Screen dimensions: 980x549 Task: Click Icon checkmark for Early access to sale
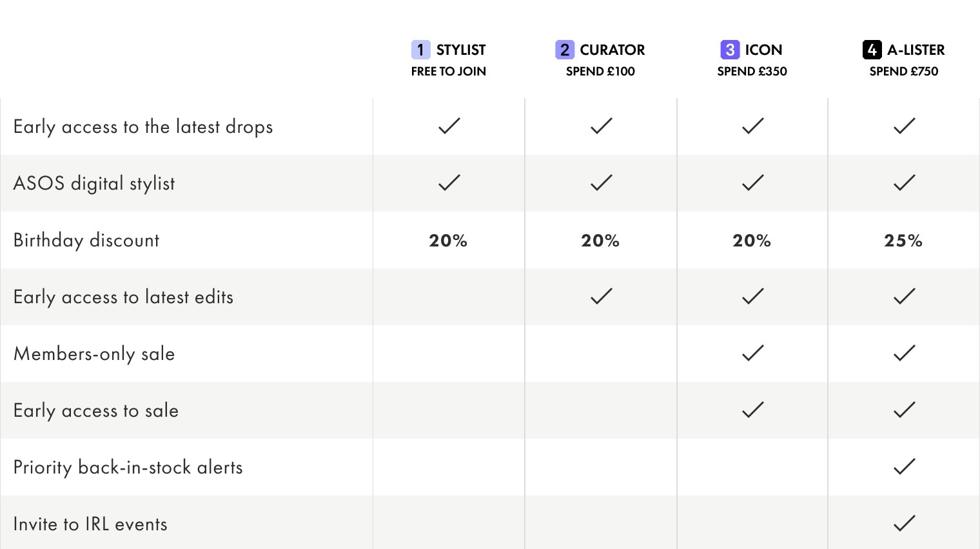(752, 410)
